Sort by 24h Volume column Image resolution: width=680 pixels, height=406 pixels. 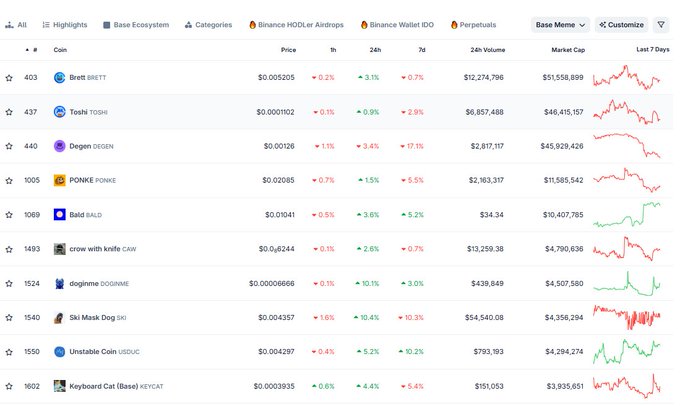pos(487,50)
